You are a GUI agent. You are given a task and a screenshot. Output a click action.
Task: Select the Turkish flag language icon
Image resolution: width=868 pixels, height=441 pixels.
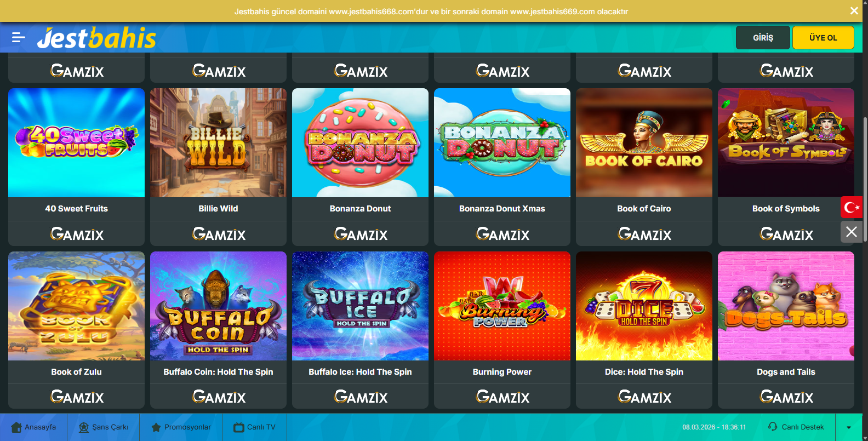[x=852, y=207]
